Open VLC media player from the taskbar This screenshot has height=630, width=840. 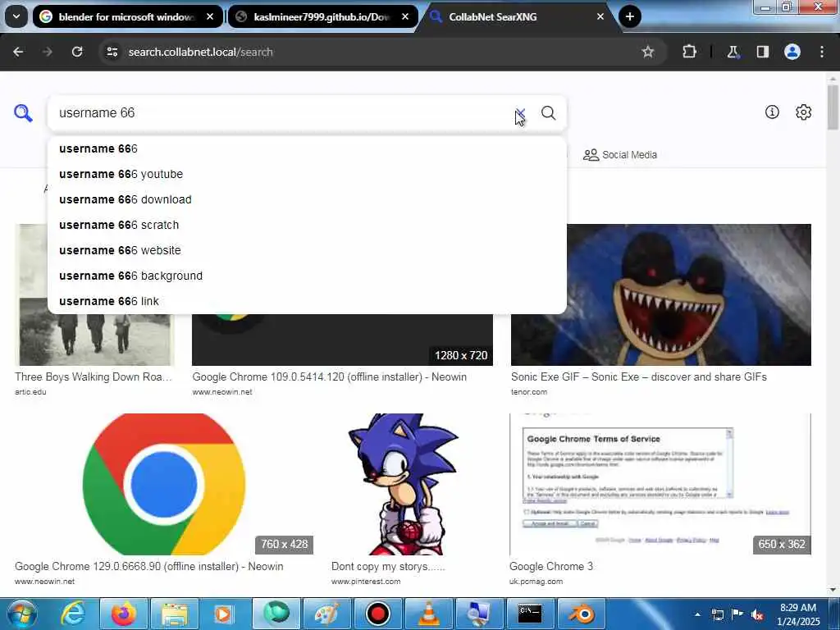(x=428, y=614)
